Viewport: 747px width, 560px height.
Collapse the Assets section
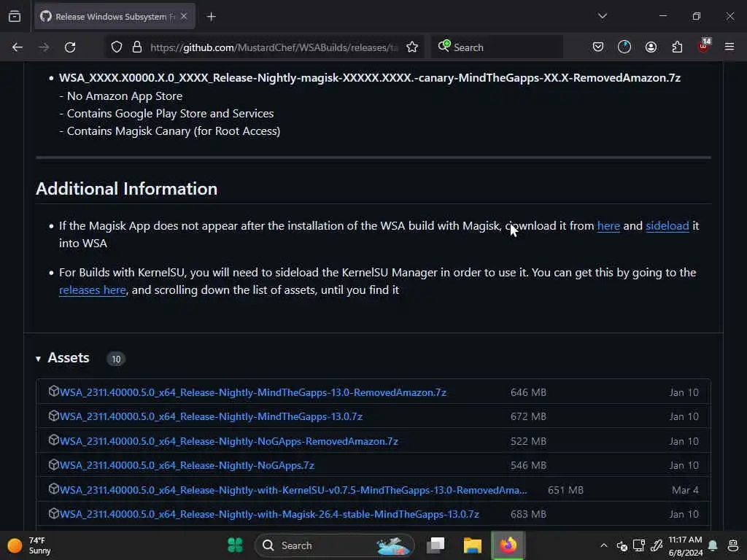tap(38, 359)
